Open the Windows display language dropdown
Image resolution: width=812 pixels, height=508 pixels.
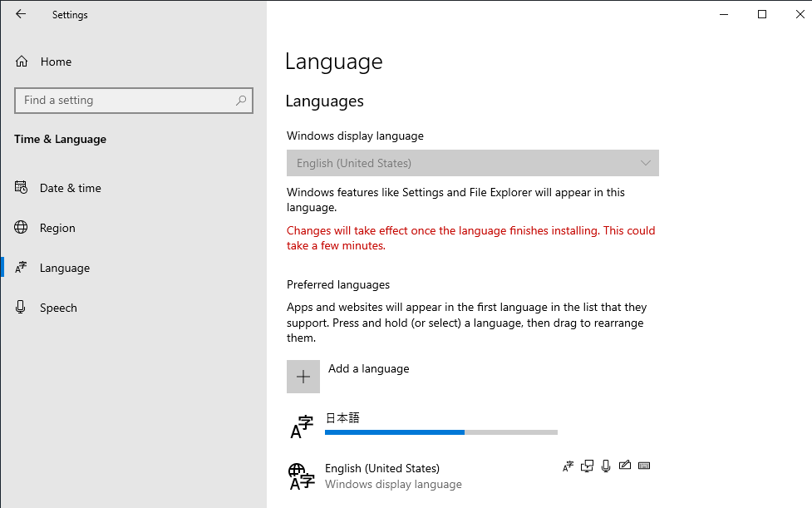[x=473, y=163]
